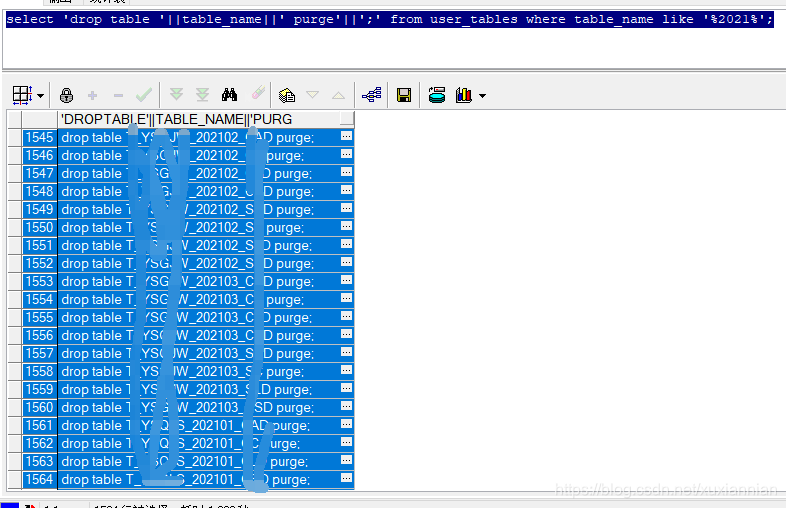Click the downward triangle next-record icon
The image size is (786, 508).
(x=312, y=95)
